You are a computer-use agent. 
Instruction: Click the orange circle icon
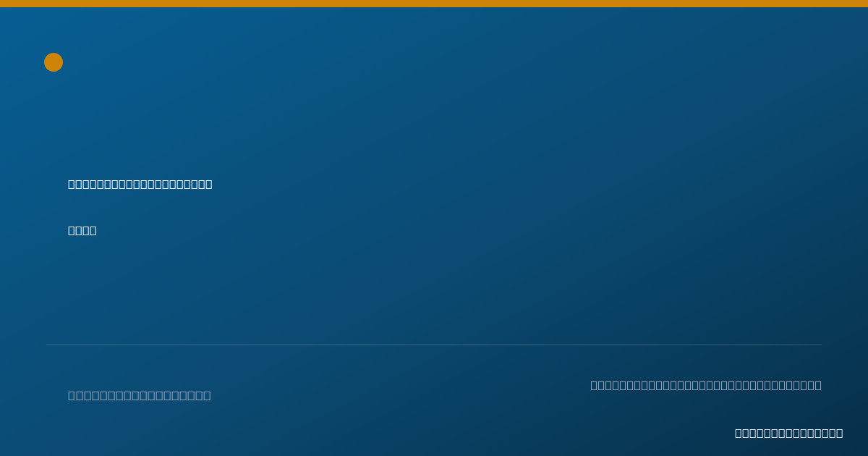click(54, 62)
